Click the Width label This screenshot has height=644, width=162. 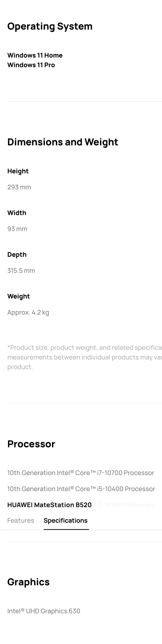point(17,213)
